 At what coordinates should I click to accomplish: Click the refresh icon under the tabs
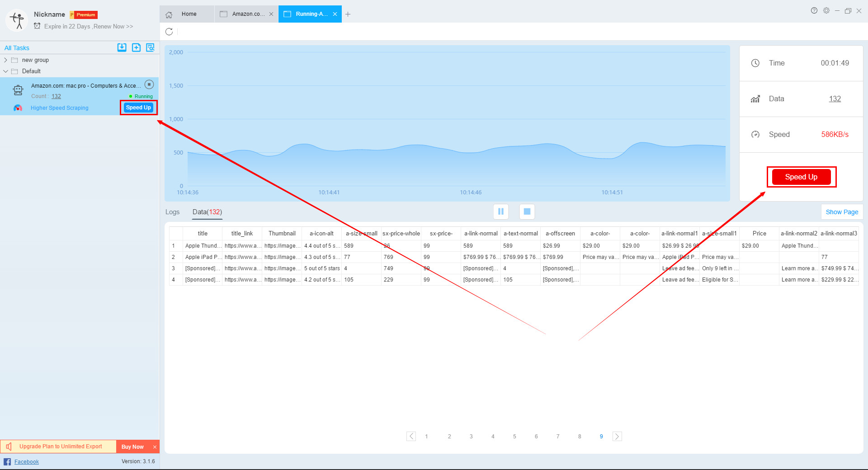click(x=169, y=32)
